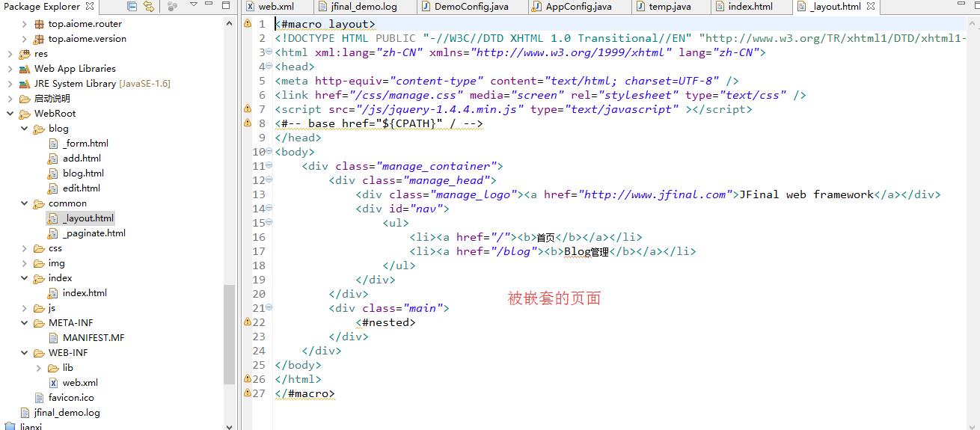Click the warning marker on line 27
980x430 pixels.
tap(248, 393)
